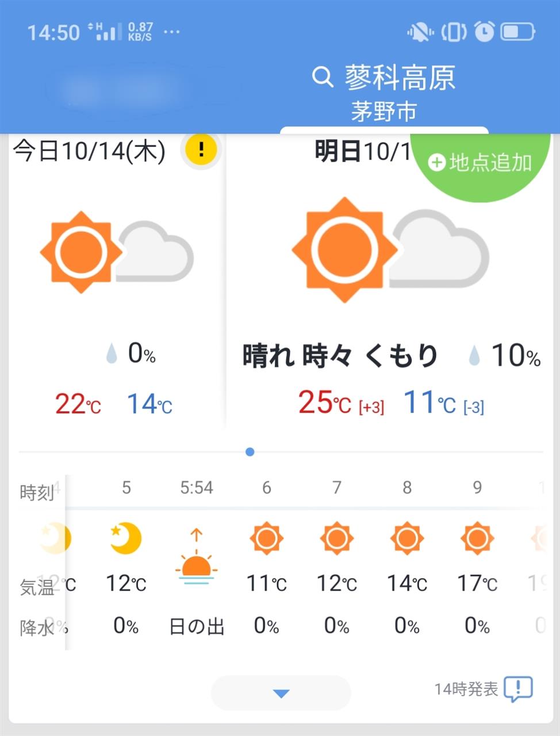Viewport: 560px width, 736px height.
Task: Tap the alarm clock status icon
Action: [484, 31]
